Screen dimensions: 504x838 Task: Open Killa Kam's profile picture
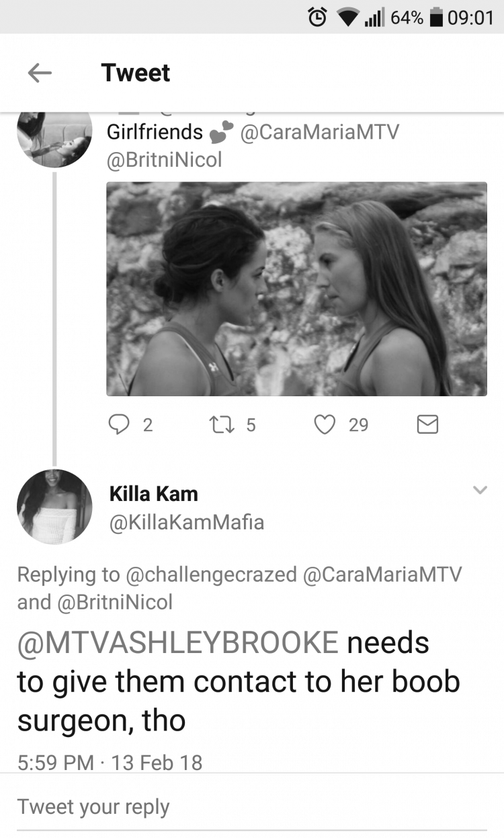(54, 506)
